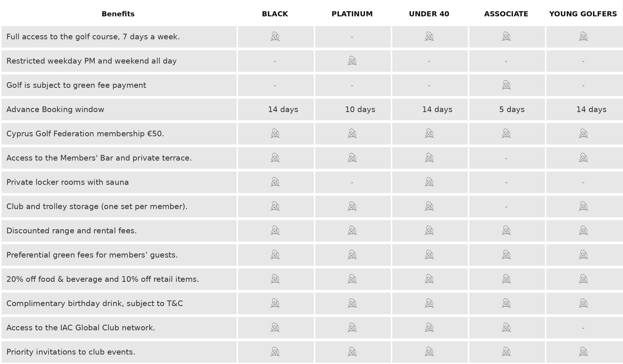Click the ASSOCIATE icon for IAC Global Club network
623x364 pixels.
(506, 327)
